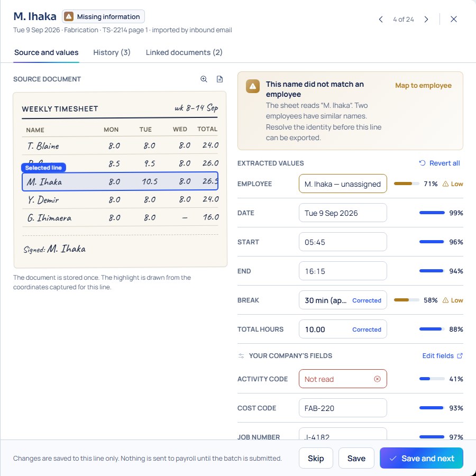Open Edit fields for company fields
476x476 pixels.
(x=442, y=356)
